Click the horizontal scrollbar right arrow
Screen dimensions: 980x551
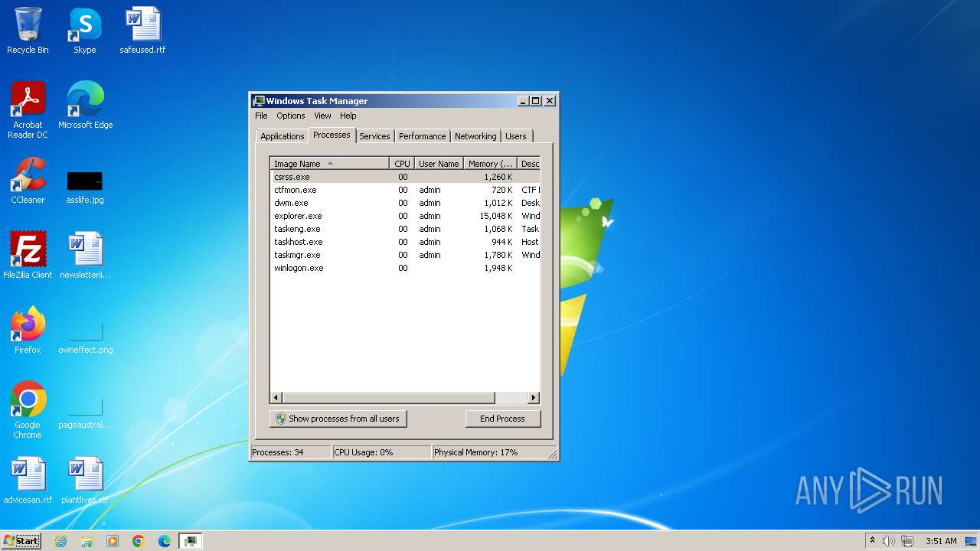[x=534, y=398]
